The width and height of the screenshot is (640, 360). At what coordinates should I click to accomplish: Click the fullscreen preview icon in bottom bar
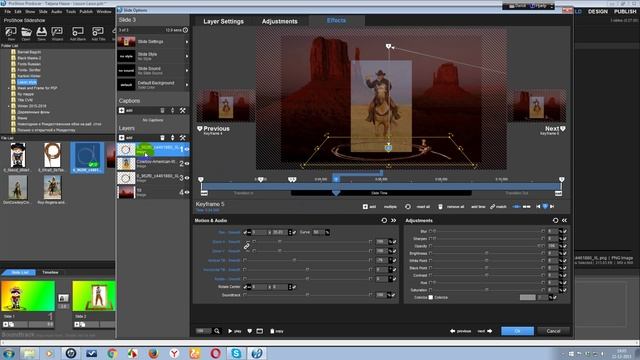coord(260,331)
